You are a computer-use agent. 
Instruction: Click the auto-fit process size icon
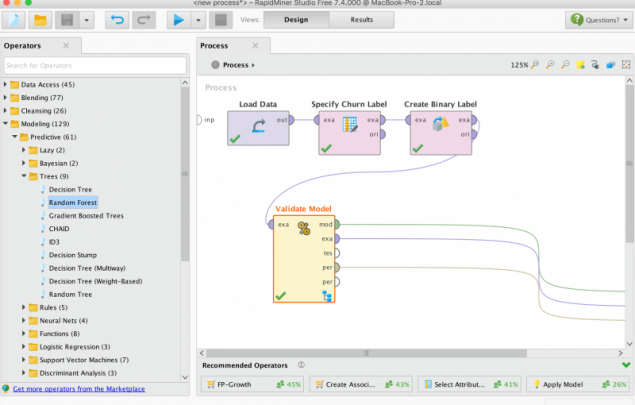click(626, 64)
